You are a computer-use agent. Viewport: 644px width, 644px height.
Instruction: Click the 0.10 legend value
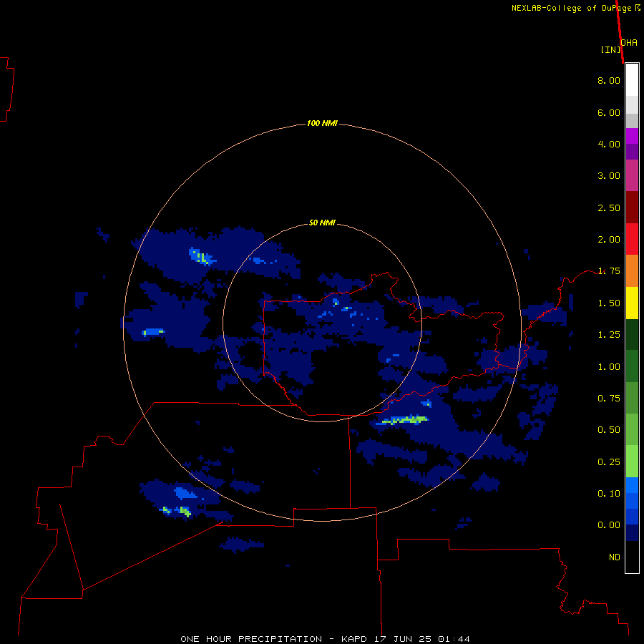609,494
